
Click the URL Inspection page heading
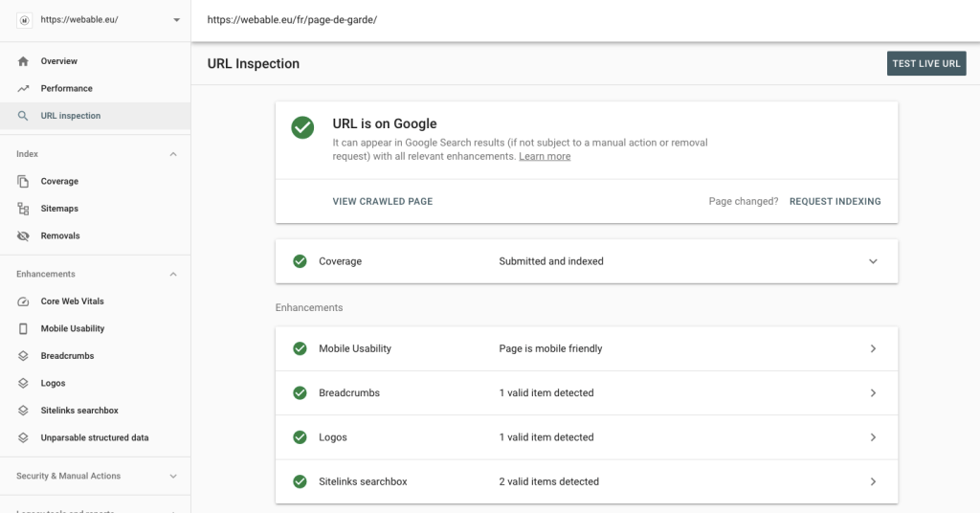[253, 64]
